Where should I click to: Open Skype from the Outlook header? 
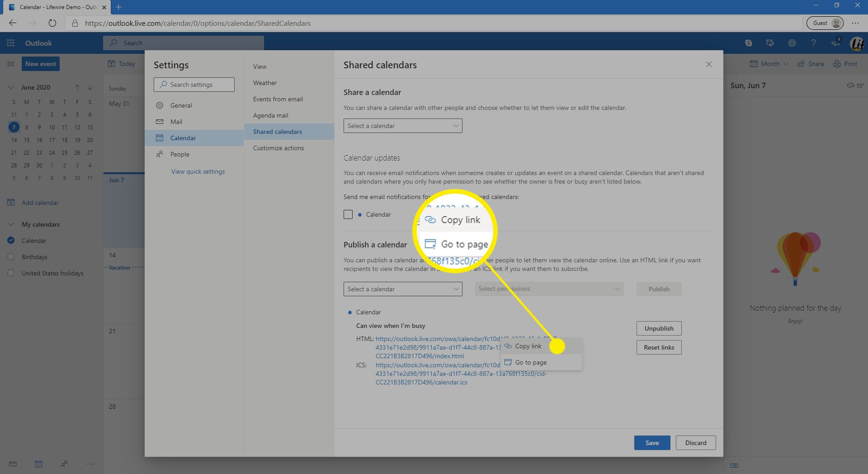(x=749, y=43)
